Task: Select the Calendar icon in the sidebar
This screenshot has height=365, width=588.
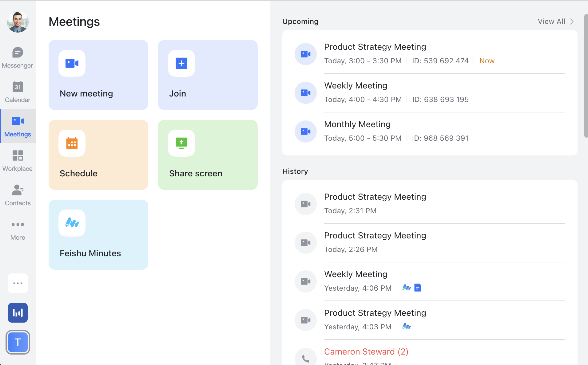Action: tap(18, 92)
